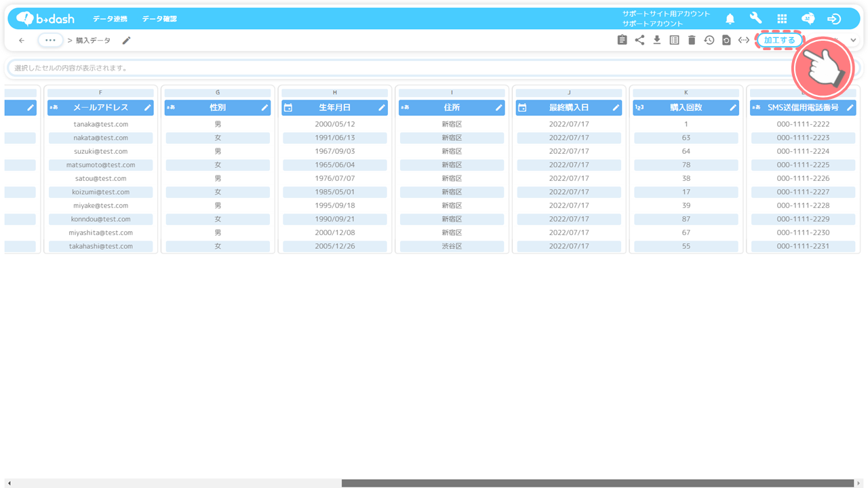The height and width of the screenshot is (488, 868).
Task: Open the データ連携 menu
Action: pyautogui.click(x=110, y=19)
